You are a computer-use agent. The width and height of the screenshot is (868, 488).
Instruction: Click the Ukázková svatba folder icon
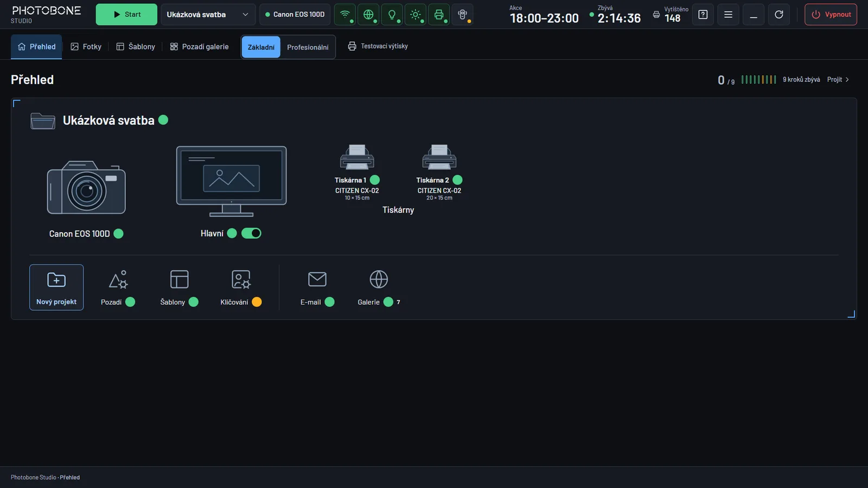pyautogui.click(x=43, y=121)
